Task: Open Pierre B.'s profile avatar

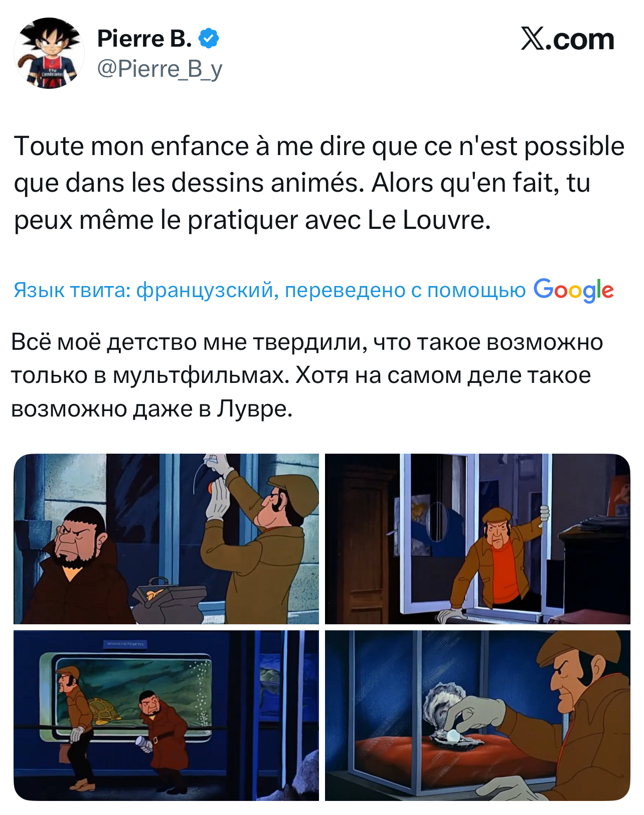Action: (x=49, y=53)
